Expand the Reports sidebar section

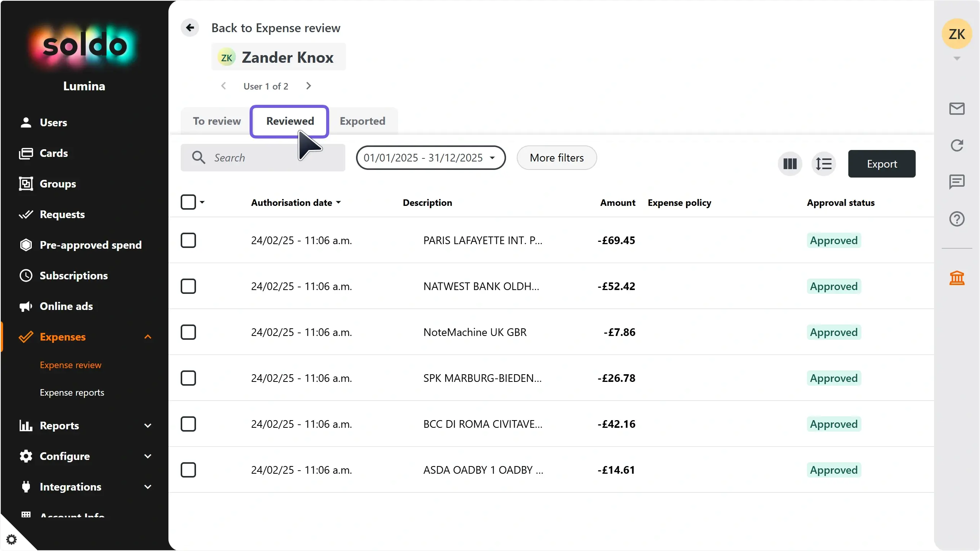[x=148, y=425]
